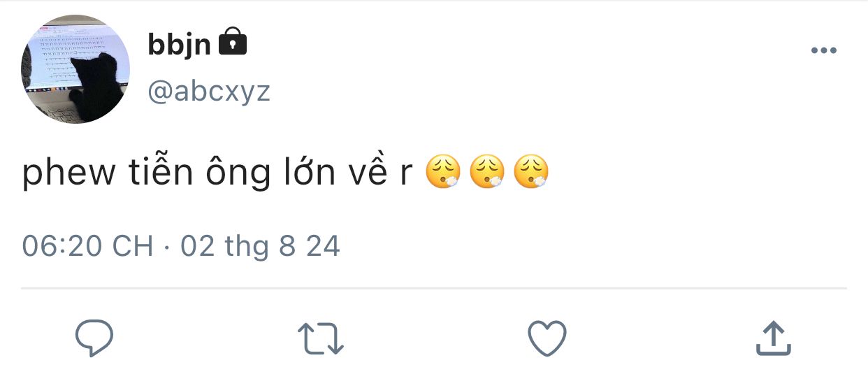
Task: Click the 06:20 CH timestamp
Action: pos(88,246)
